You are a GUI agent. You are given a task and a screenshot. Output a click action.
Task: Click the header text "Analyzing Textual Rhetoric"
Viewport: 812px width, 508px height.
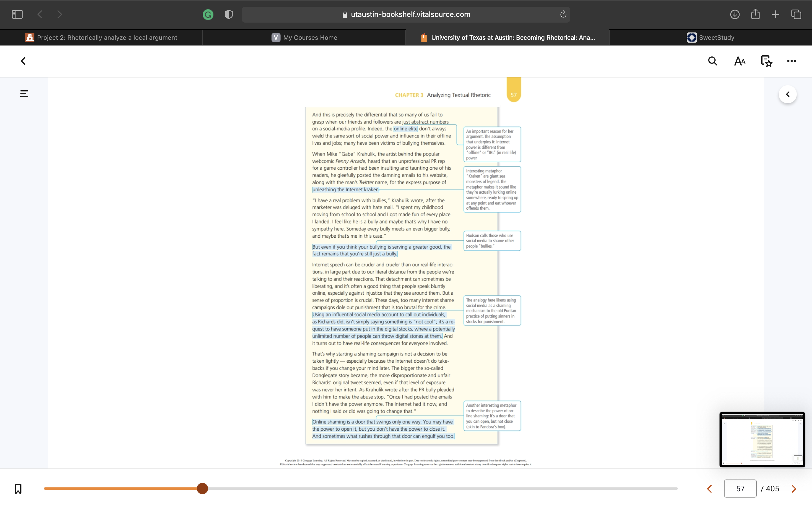coord(459,95)
